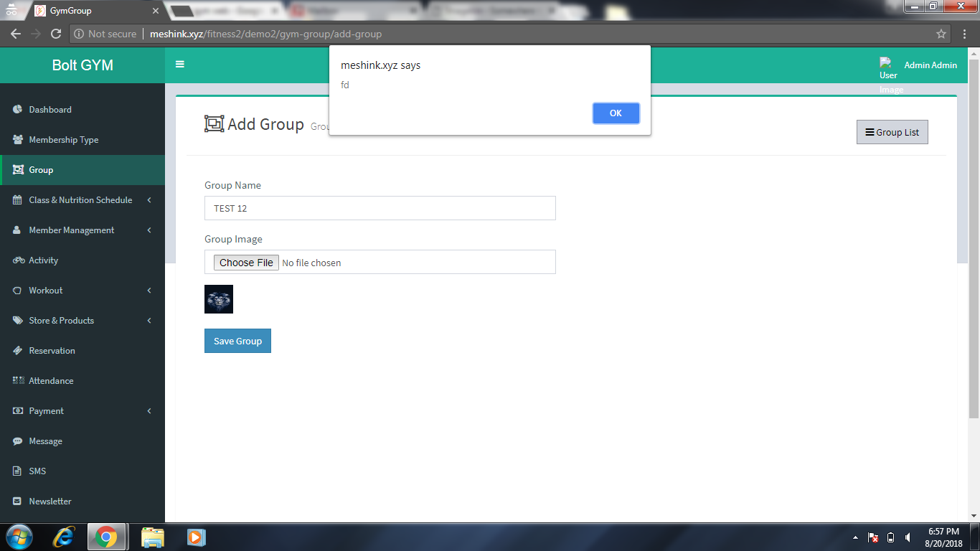Click the Not secure info icon
This screenshot has width=980, height=551.
click(x=80, y=34)
